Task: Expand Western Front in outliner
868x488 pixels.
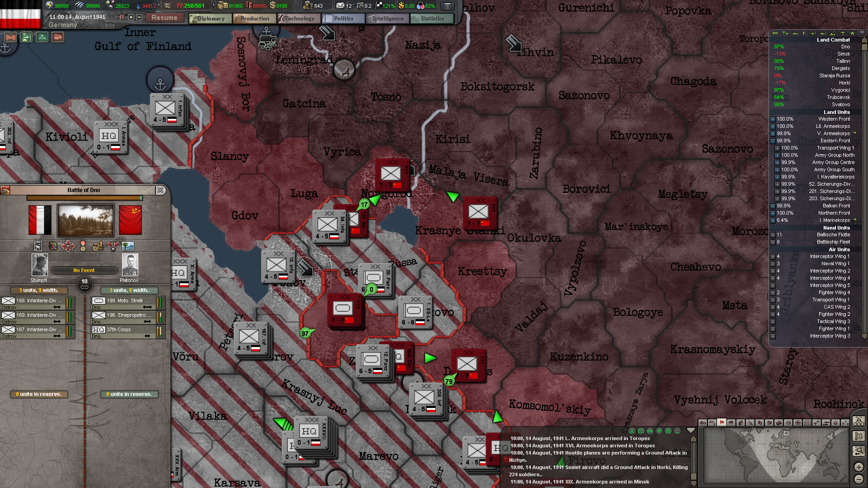Action: [773, 119]
